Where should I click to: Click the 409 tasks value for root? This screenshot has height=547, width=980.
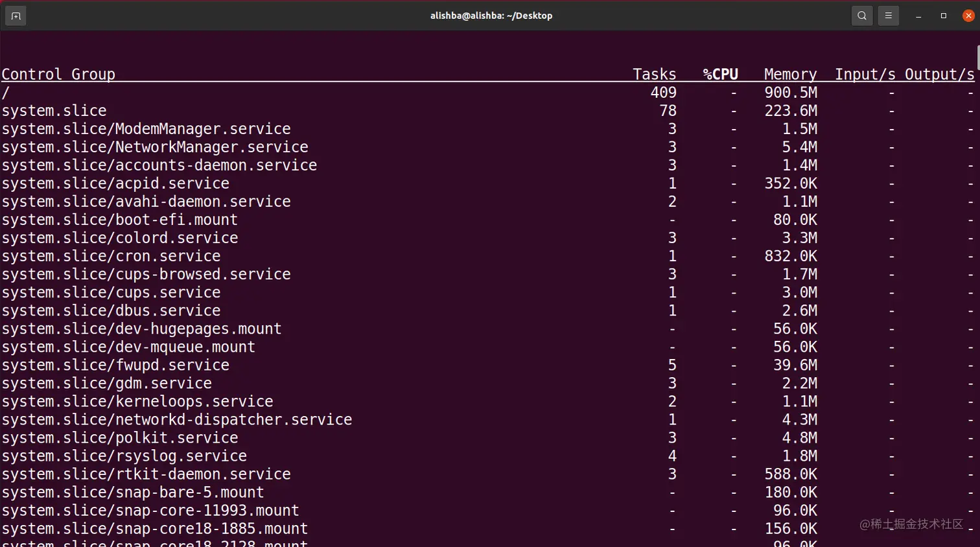coord(663,93)
